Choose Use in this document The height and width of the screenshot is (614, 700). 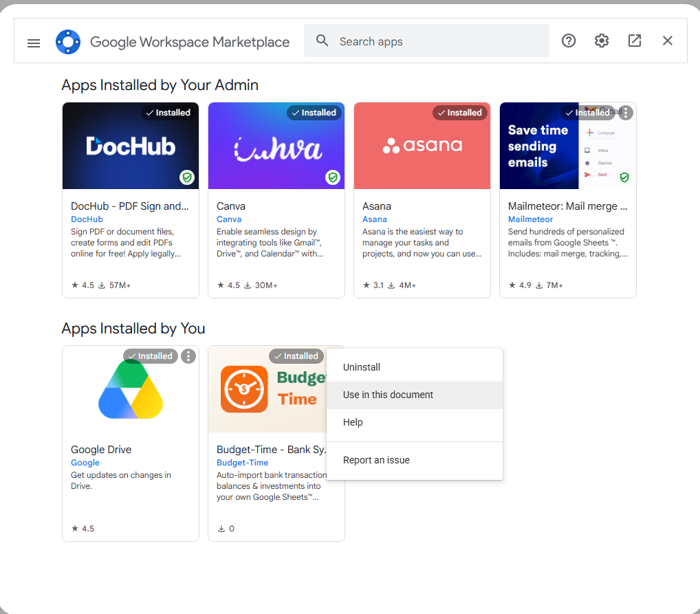click(414, 395)
